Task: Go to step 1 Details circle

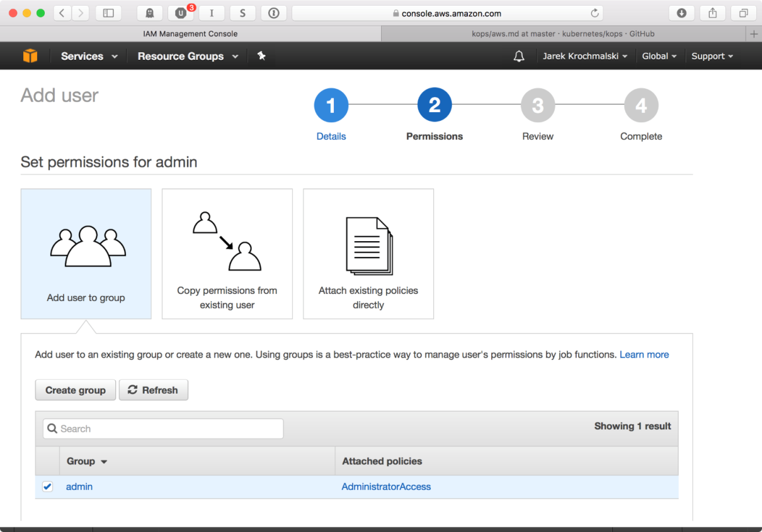Action: pyautogui.click(x=331, y=105)
